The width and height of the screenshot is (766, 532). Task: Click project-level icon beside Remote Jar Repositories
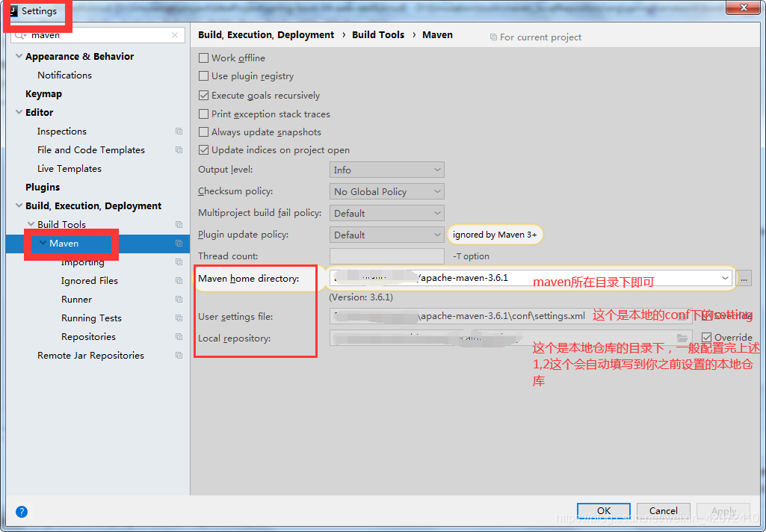point(179,356)
